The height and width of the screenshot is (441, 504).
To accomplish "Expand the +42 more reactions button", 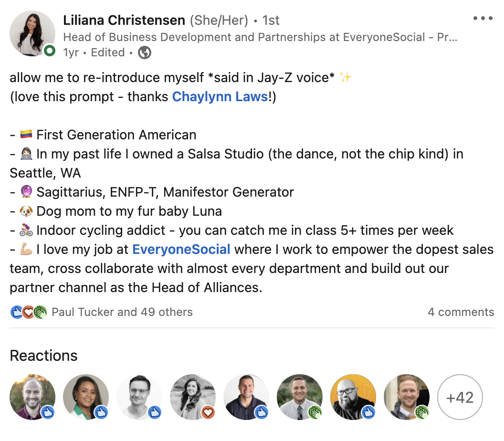I will click(x=460, y=397).
